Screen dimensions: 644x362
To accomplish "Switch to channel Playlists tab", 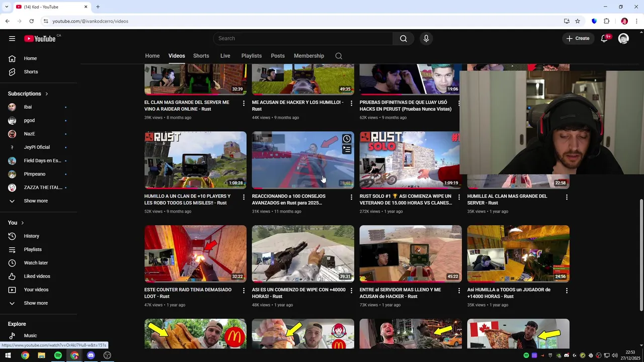I will coord(252,56).
